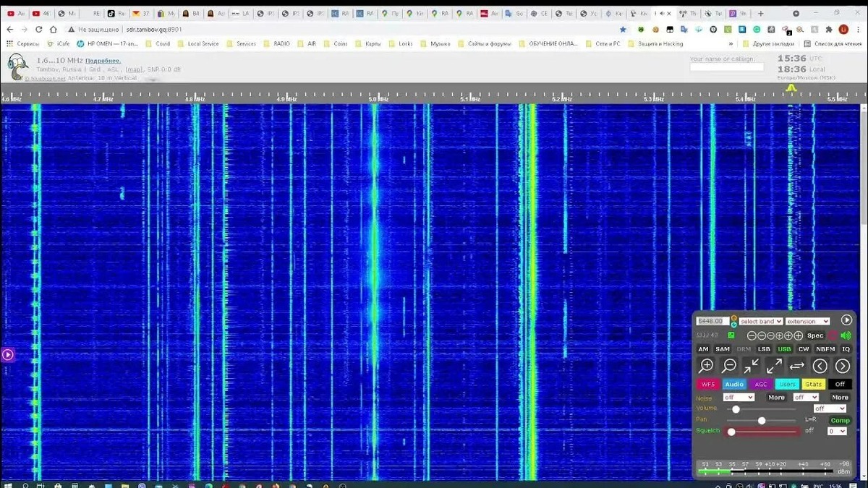This screenshot has height=488, width=868.
Task: Select SAM demodulation mode
Action: 723,349
